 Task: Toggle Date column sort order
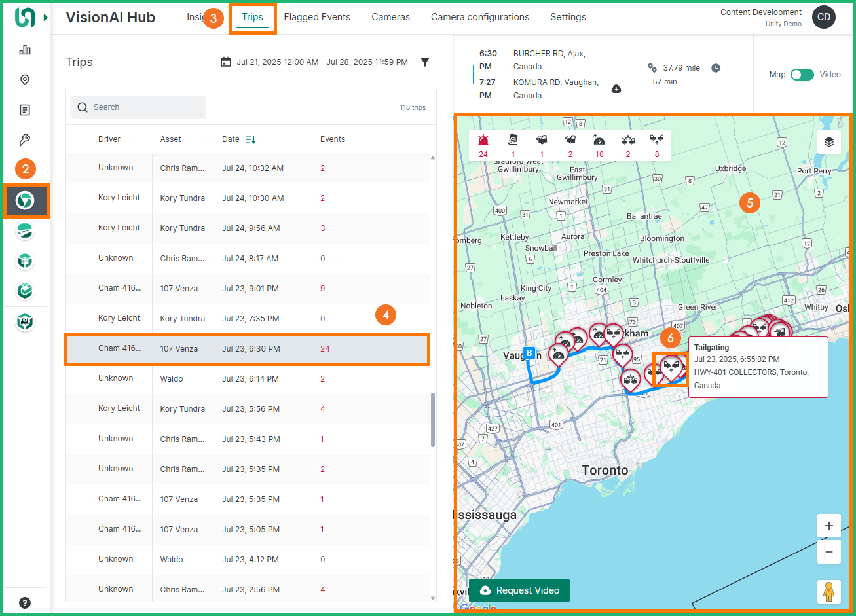pyautogui.click(x=250, y=139)
